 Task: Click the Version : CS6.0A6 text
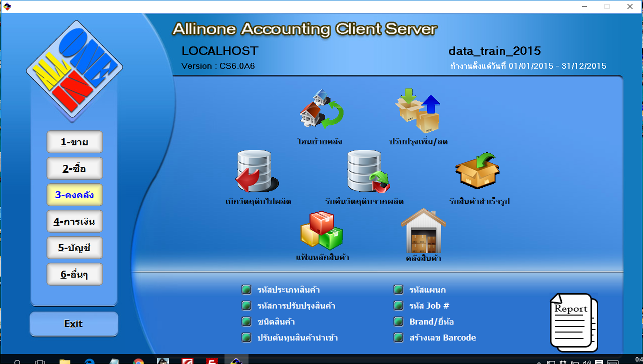(x=218, y=66)
